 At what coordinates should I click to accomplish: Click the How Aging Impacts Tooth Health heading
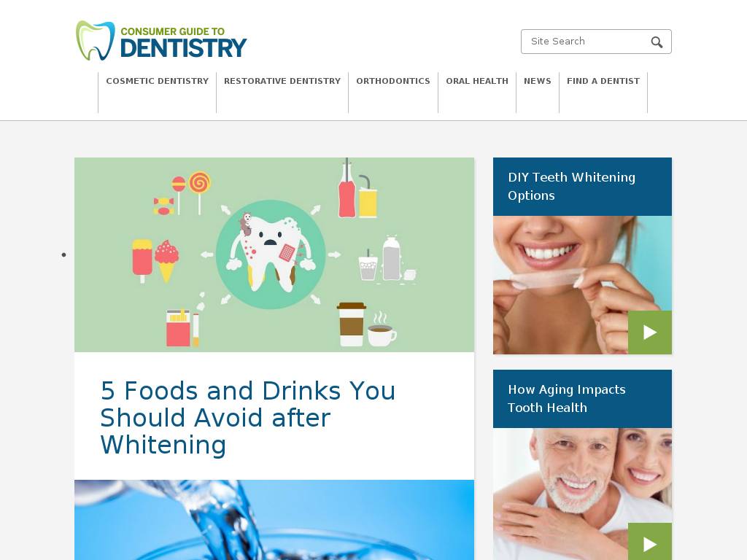[566, 399]
